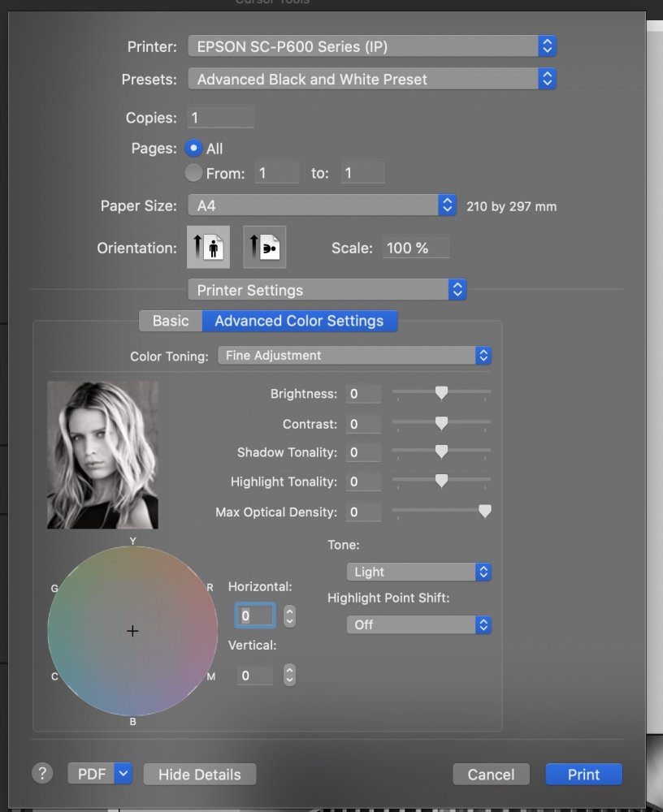Change the Tone dropdown from Light
Viewport: 663px width, 812px height.
[x=418, y=572]
